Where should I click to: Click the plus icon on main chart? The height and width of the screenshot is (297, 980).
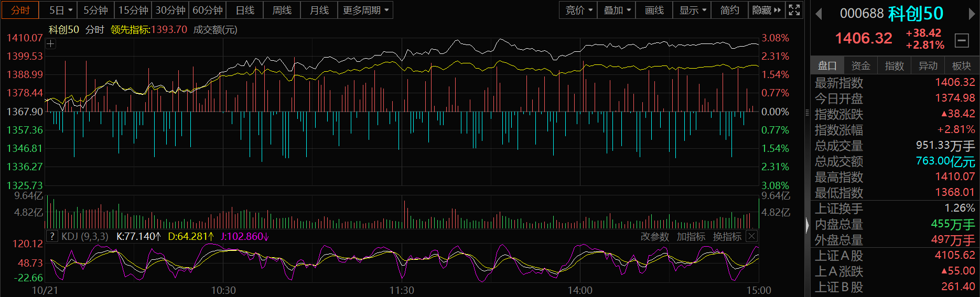(x=51, y=44)
